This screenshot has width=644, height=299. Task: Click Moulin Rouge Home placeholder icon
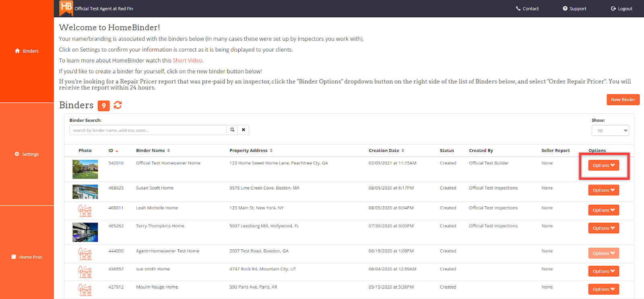85,290
